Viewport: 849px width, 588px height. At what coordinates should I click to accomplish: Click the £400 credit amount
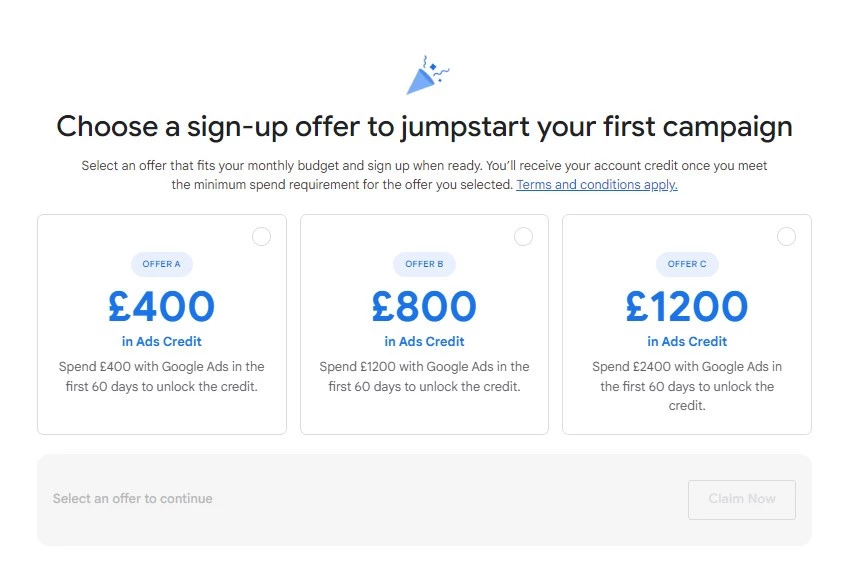(161, 306)
